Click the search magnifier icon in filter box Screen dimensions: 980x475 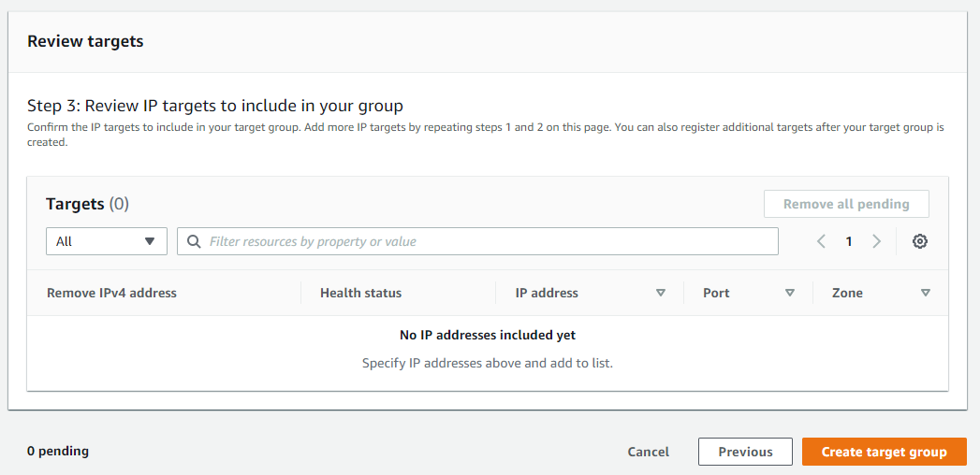coord(194,241)
